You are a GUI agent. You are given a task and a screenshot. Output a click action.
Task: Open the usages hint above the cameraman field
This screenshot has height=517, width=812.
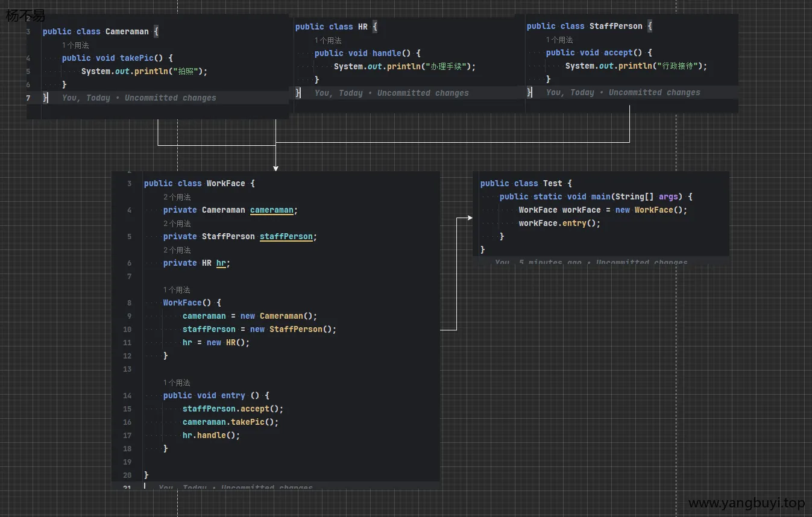tap(177, 197)
